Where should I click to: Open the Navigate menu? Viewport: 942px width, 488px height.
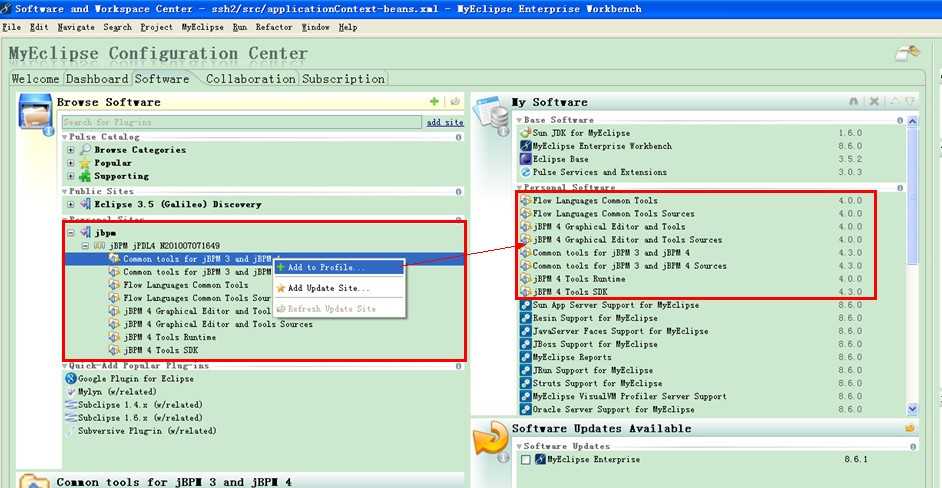click(76, 27)
